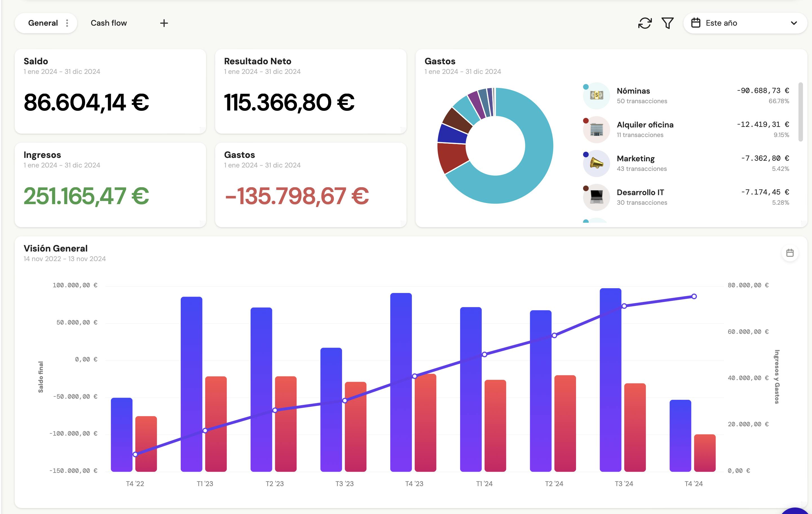Click the balance line point at T4 '24
The height and width of the screenshot is (514, 812).
click(694, 296)
